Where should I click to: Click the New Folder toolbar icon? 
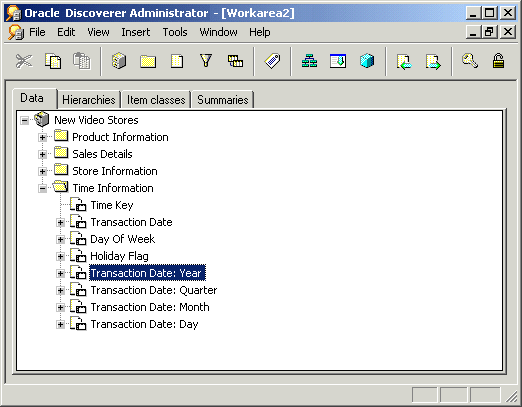(148, 61)
